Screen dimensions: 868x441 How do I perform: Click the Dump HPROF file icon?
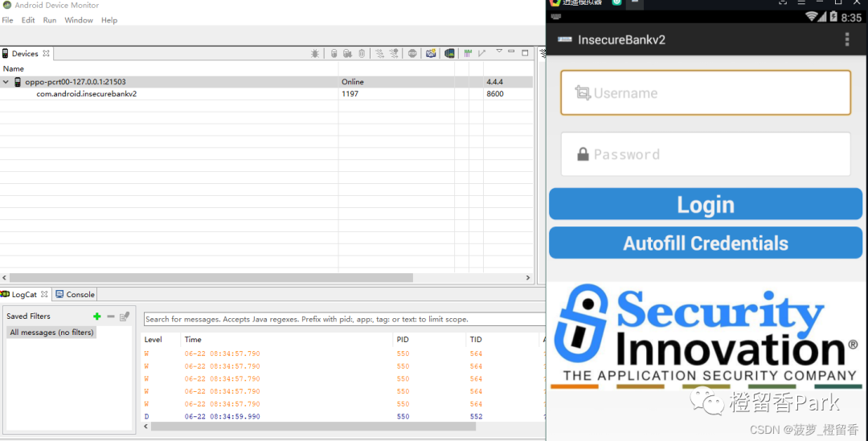pos(348,54)
